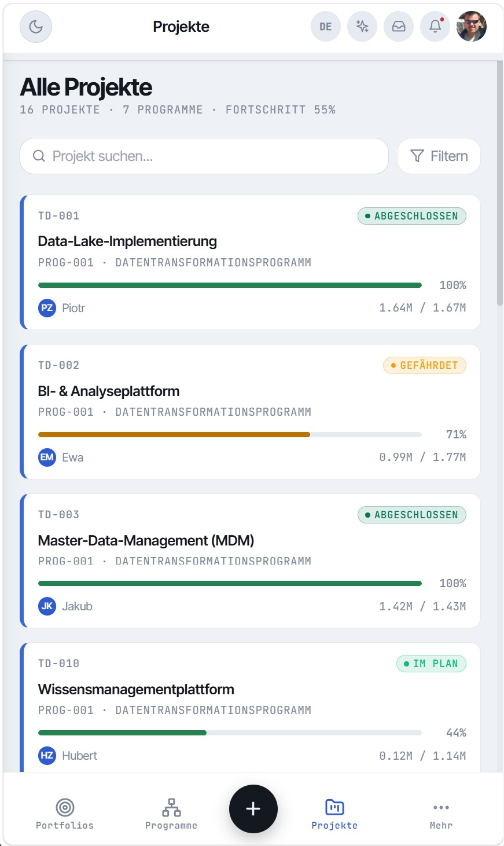Screen dimensions: 504x846
Task: Add a new project with the plus button
Action: 253,809
